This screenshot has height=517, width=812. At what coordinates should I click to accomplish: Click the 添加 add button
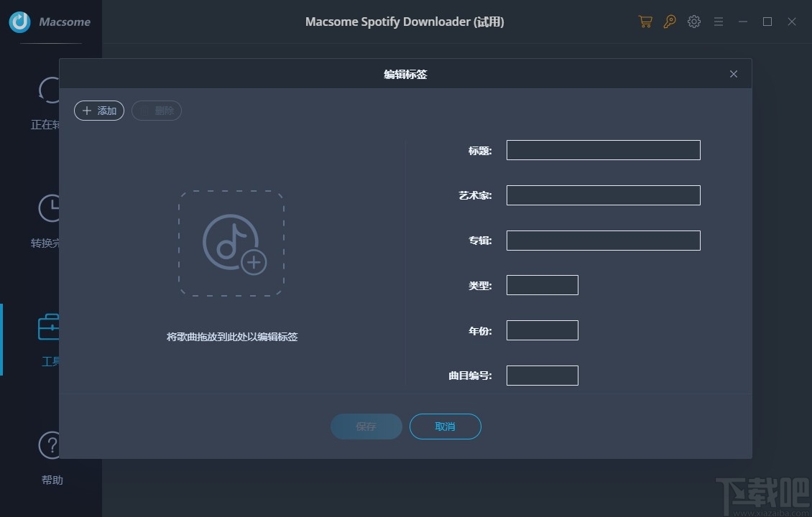pos(98,110)
